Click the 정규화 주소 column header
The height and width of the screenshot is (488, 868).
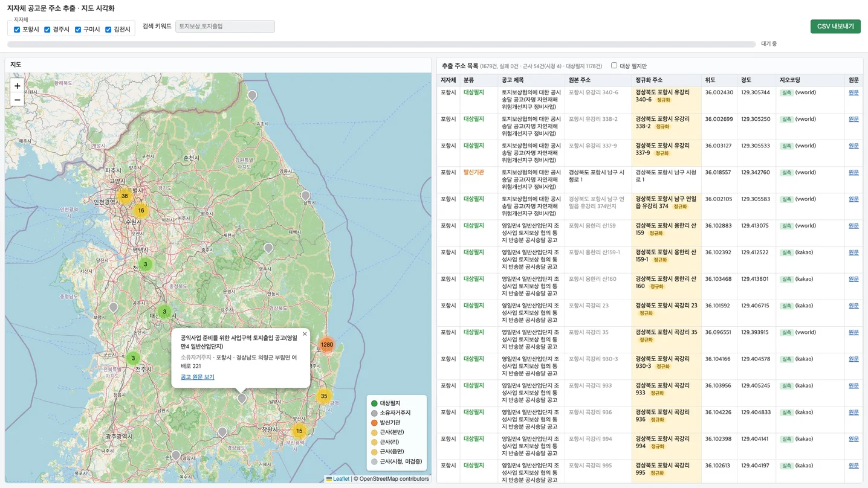(666, 80)
